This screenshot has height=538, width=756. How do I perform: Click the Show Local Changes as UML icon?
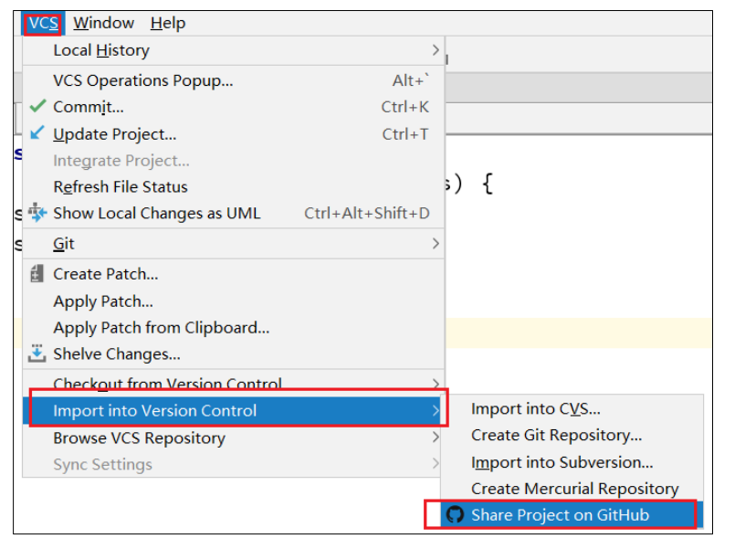pyautogui.click(x=37, y=212)
